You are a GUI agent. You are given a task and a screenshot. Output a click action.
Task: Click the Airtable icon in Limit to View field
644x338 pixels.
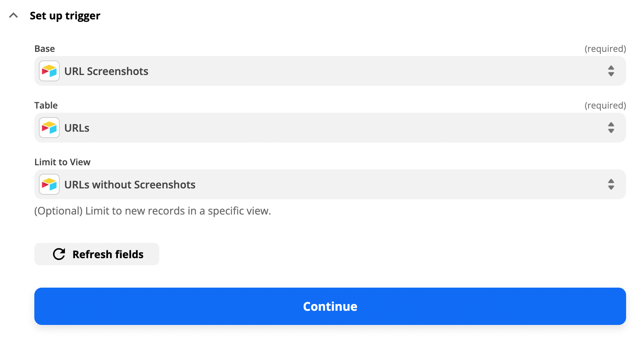click(49, 184)
